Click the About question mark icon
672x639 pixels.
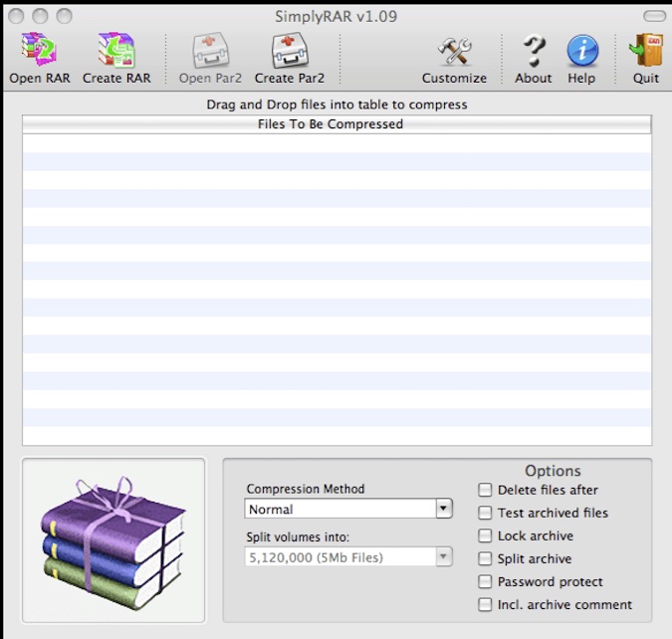(x=534, y=51)
